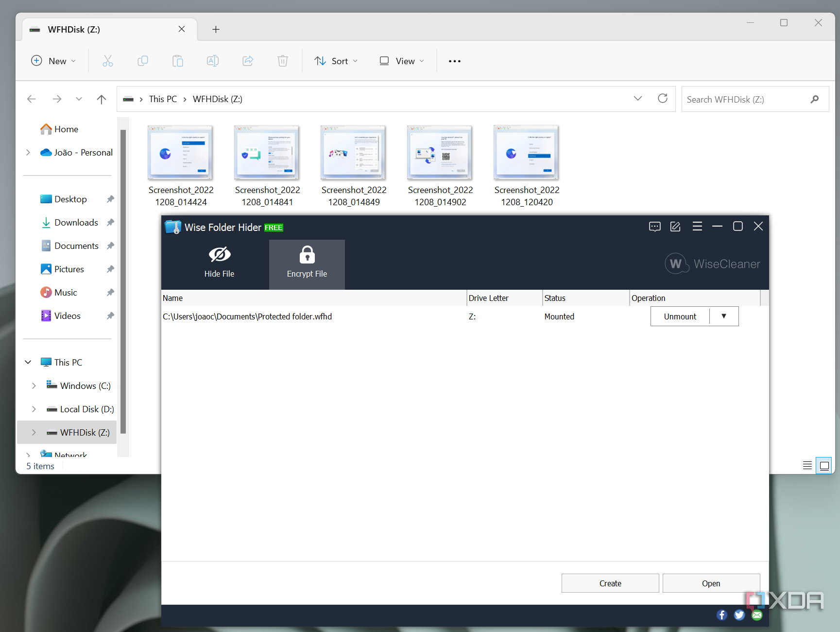Click the Rename icon in the Explorer toolbar
Viewport: 840px width, 632px height.
point(213,61)
